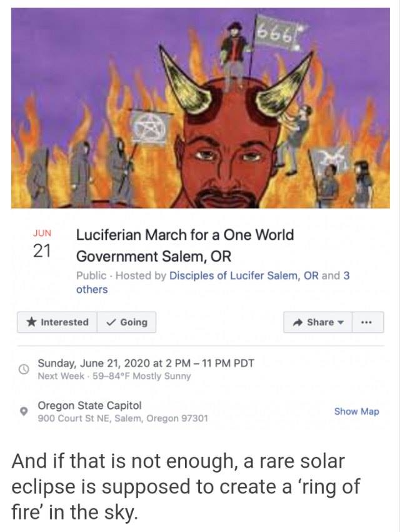The height and width of the screenshot is (532, 400).
Task: Mark the event as Interested
Action: (58, 322)
